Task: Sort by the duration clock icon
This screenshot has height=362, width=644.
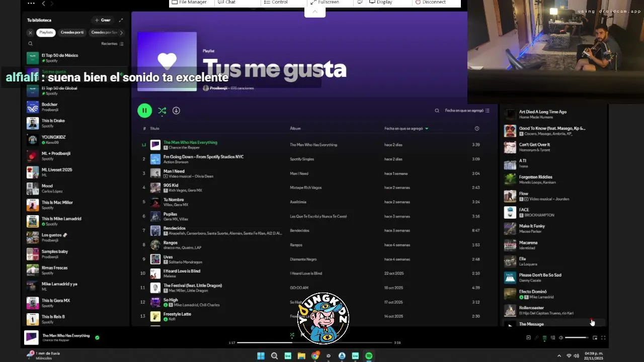Action: (477, 128)
